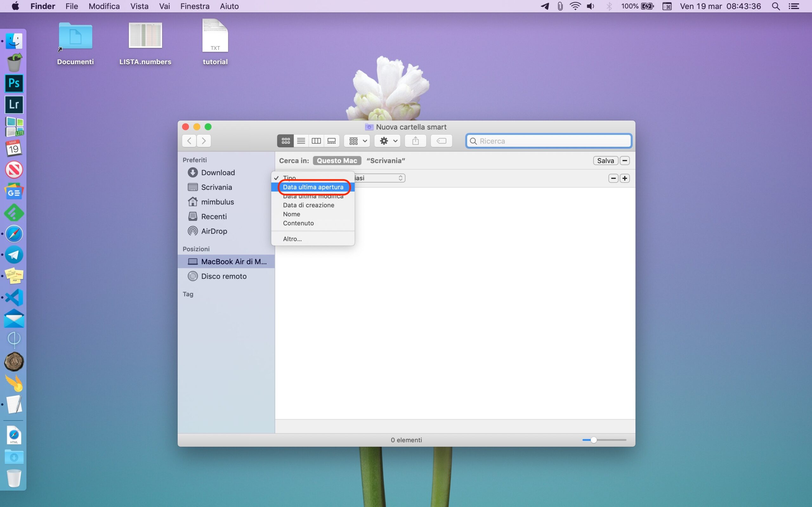Toggle search scope to "Scrivania"
Image resolution: width=812 pixels, height=507 pixels.
(385, 161)
